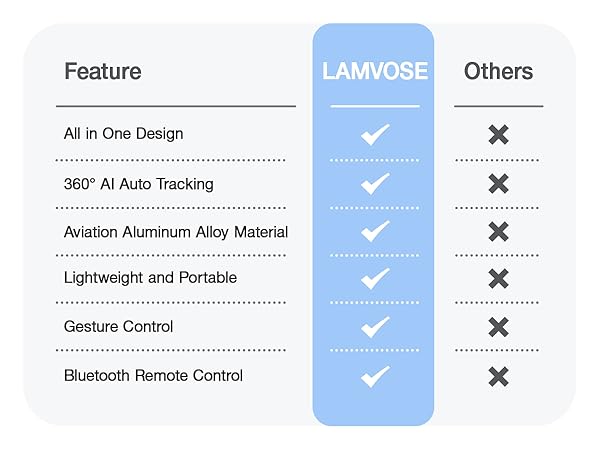Click the Feature column heading
The height and width of the screenshot is (450, 600).
coord(102,72)
